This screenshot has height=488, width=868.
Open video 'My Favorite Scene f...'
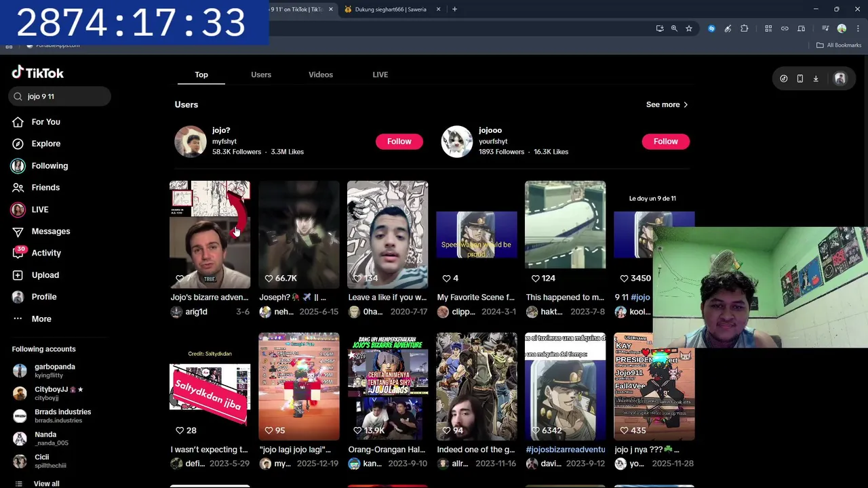click(x=476, y=235)
